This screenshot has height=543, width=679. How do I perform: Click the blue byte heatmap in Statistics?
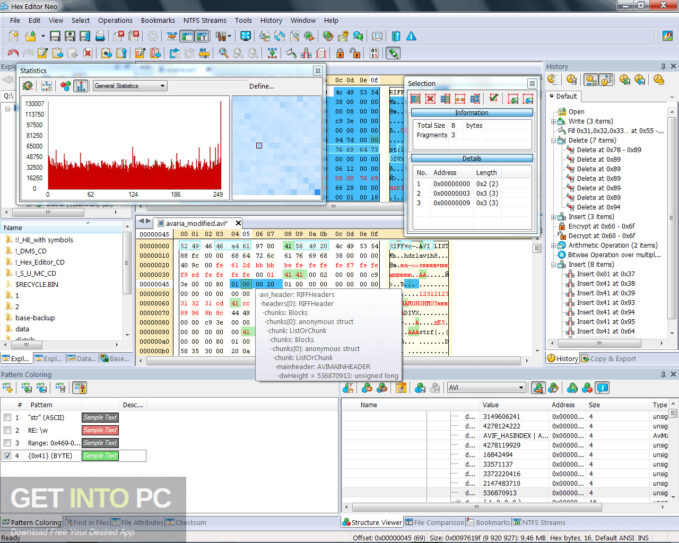tap(276, 146)
